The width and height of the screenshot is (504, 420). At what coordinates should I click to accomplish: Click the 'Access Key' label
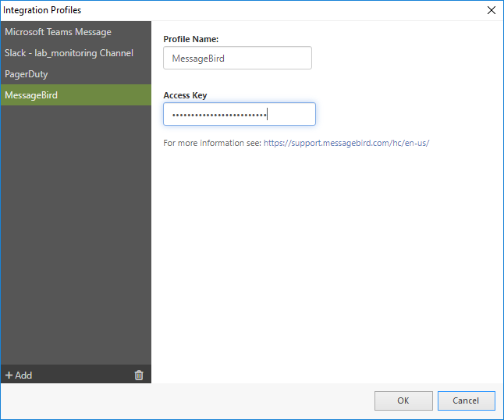tap(185, 95)
